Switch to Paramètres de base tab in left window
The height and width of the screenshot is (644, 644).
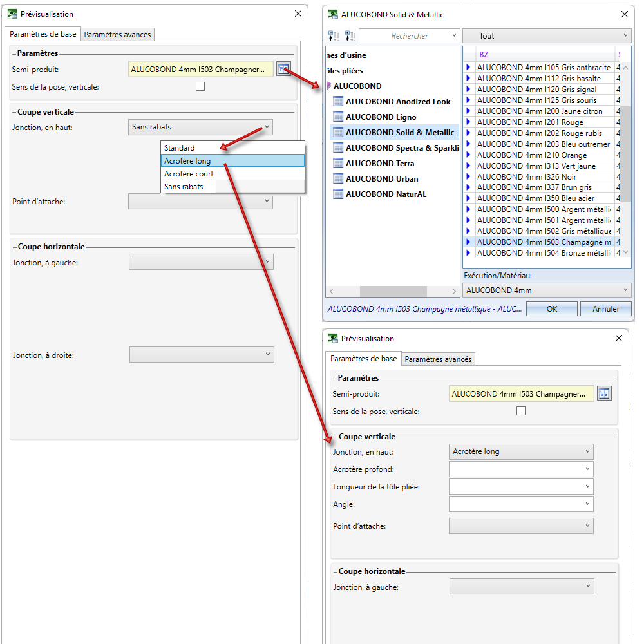tap(43, 34)
